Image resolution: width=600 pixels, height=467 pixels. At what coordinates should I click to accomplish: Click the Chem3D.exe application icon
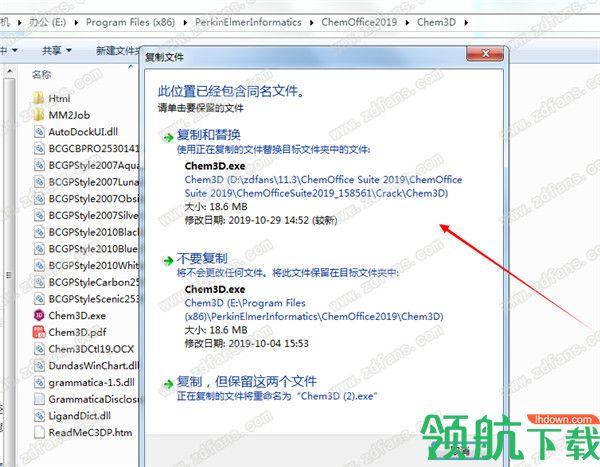(x=39, y=315)
